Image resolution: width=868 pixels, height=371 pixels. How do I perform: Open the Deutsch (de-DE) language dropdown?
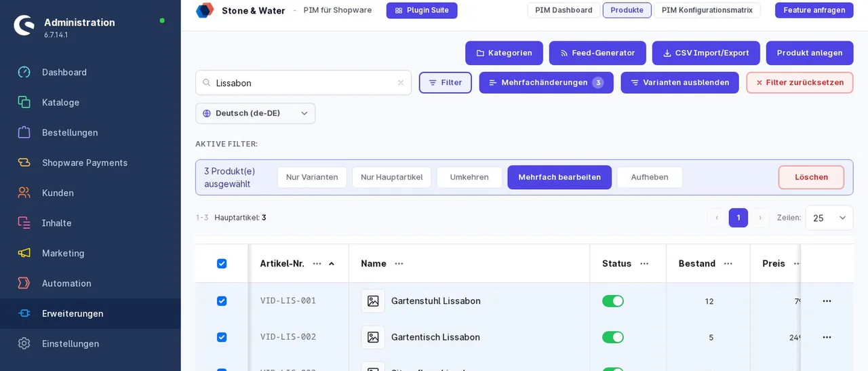pyautogui.click(x=256, y=113)
